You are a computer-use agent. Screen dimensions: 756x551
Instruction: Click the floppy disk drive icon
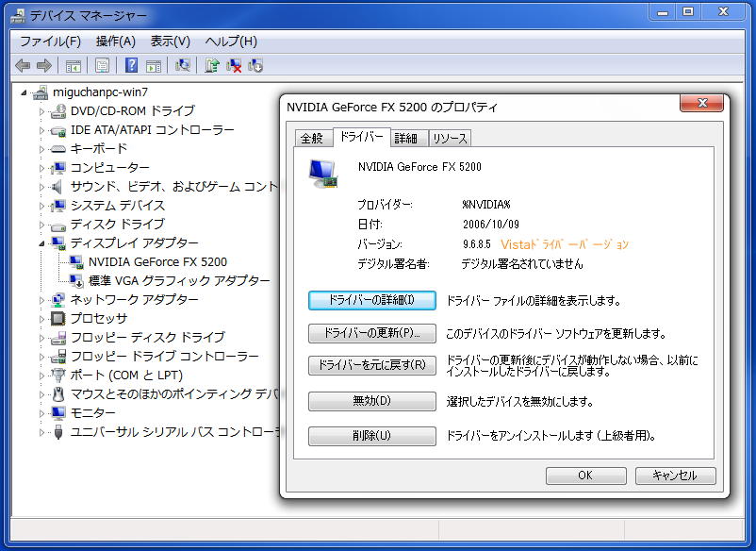click(x=58, y=338)
